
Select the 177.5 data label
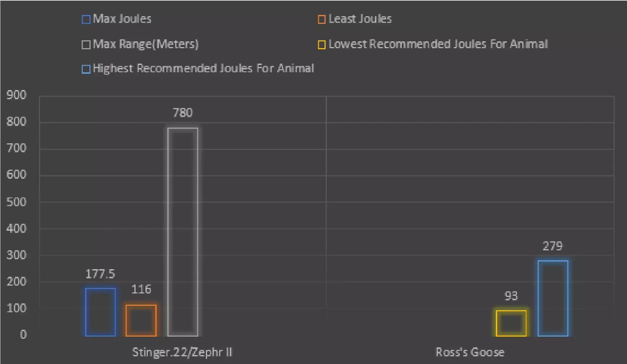tap(100, 274)
